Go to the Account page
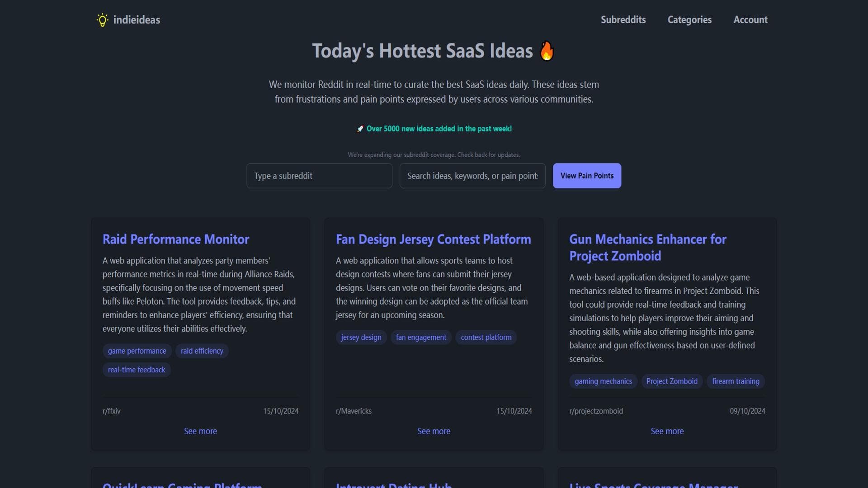This screenshot has height=488, width=868. point(750,20)
